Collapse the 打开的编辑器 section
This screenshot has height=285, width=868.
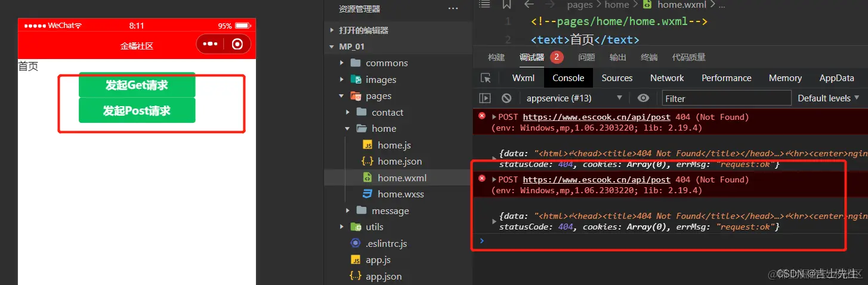pyautogui.click(x=332, y=30)
